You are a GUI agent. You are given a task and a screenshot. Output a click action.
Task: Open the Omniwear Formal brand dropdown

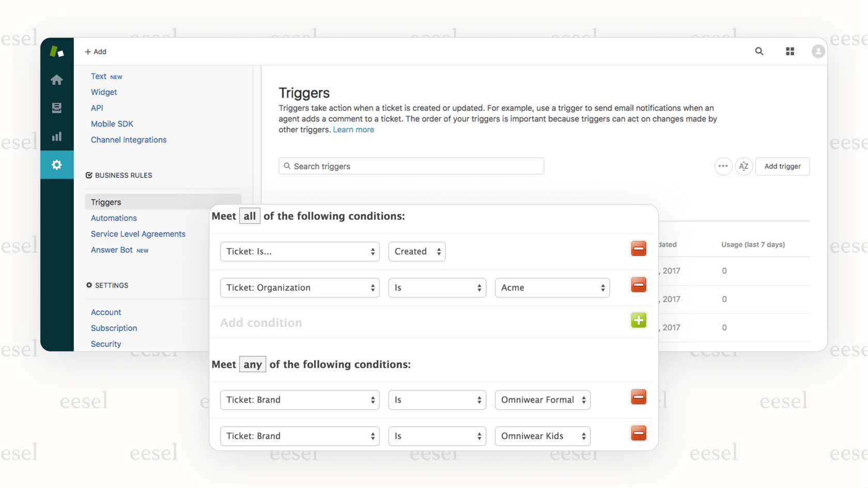pyautogui.click(x=542, y=400)
